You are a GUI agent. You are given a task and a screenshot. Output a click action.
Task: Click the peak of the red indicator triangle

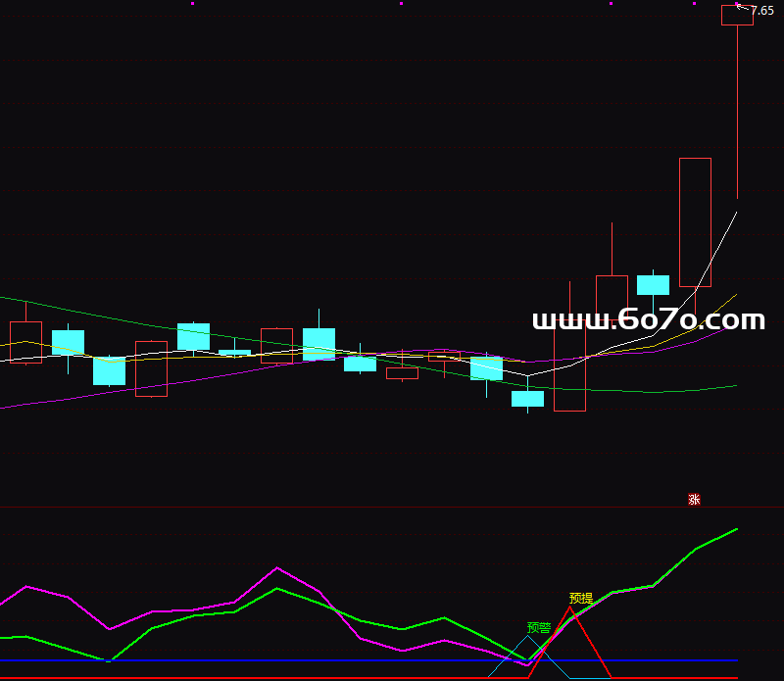point(569,608)
